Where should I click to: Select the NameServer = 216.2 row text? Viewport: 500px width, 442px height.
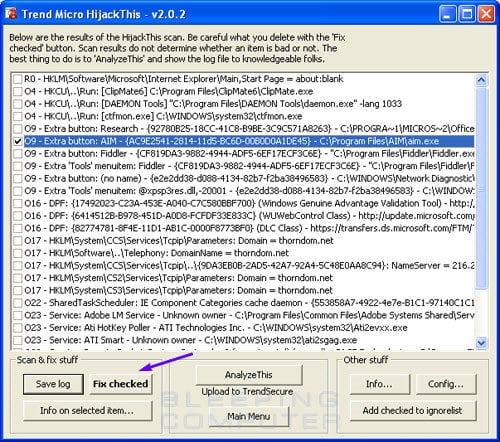pos(249,266)
